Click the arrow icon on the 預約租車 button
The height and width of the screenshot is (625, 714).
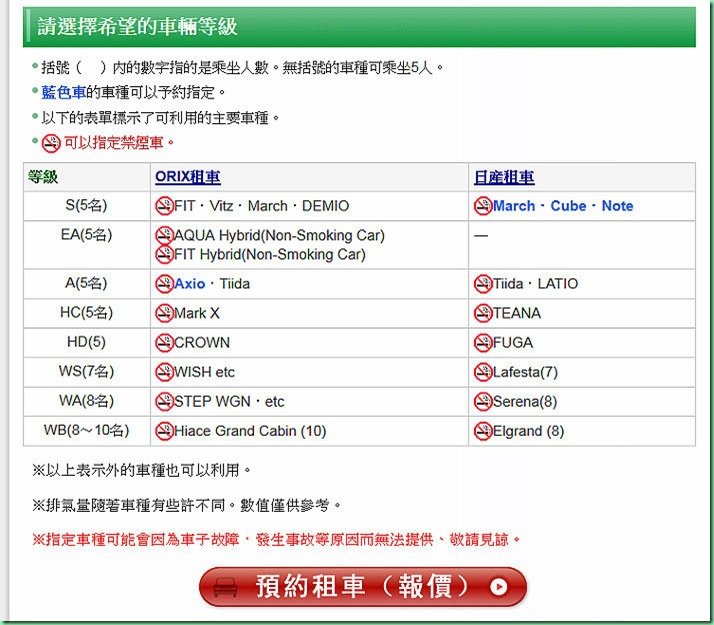tap(499, 587)
